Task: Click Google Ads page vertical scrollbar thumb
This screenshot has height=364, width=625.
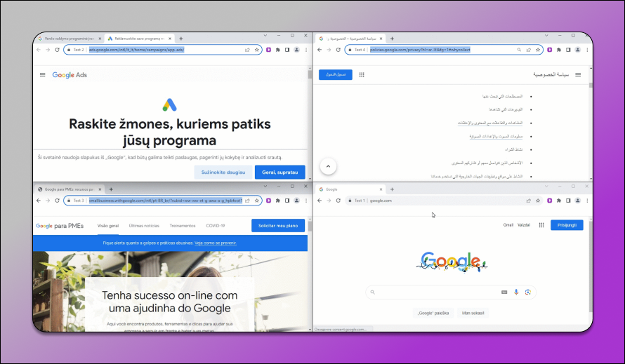Action: [310, 74]
